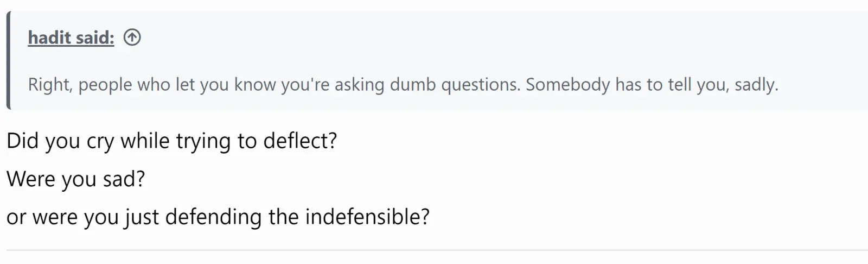This screenshot has width=868, height=264.
Task: Click the word "cry" in the first reply line
Action: point(100,141)
